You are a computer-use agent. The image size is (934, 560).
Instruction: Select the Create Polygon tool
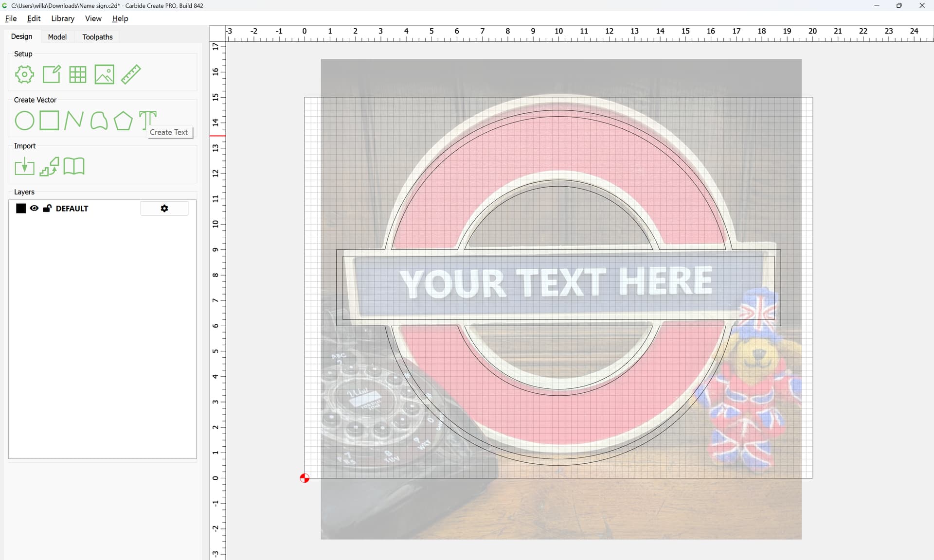pyautogui.click(x=123, y=121)
